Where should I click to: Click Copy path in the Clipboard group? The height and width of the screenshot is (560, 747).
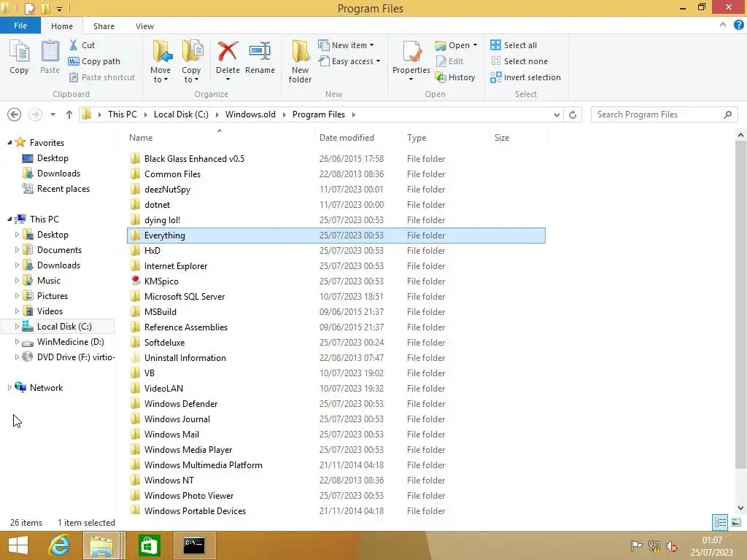click(94, 61)
